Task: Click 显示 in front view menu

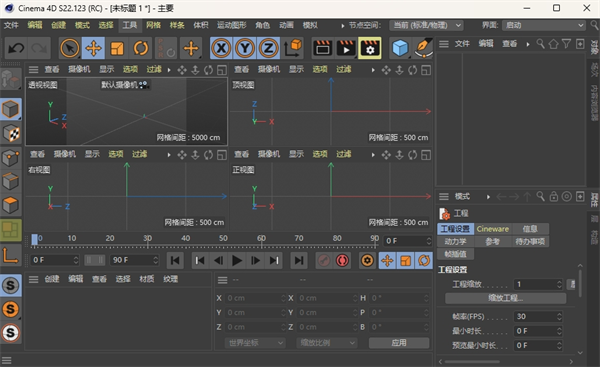Action: click(296, 154)
